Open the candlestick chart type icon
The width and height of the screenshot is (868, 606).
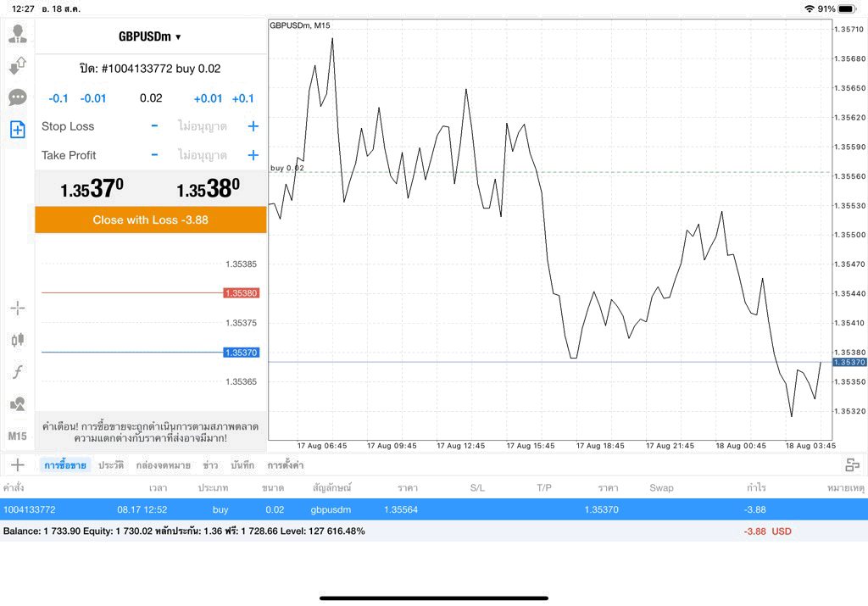tap(18, 340)
